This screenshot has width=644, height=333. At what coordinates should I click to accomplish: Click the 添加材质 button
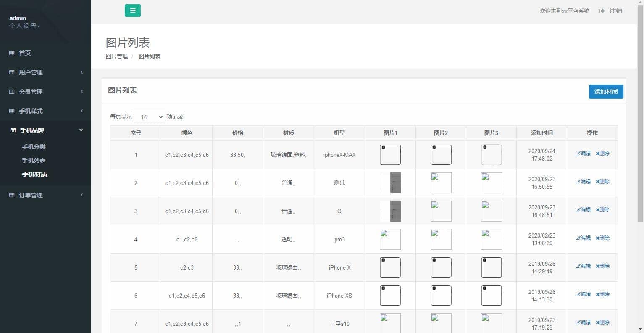[606, 92]
